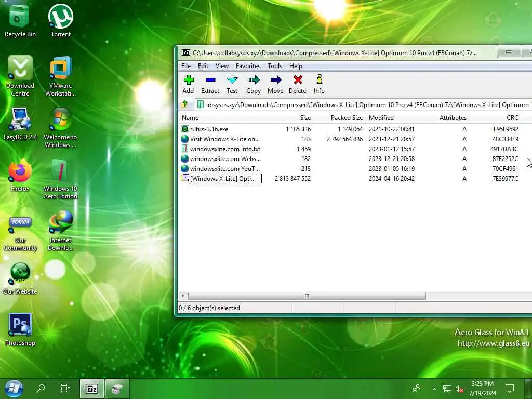The width and height of the screenshot is (532, 399).
Task: Click the archive path address field
Action: click(363, 105)
